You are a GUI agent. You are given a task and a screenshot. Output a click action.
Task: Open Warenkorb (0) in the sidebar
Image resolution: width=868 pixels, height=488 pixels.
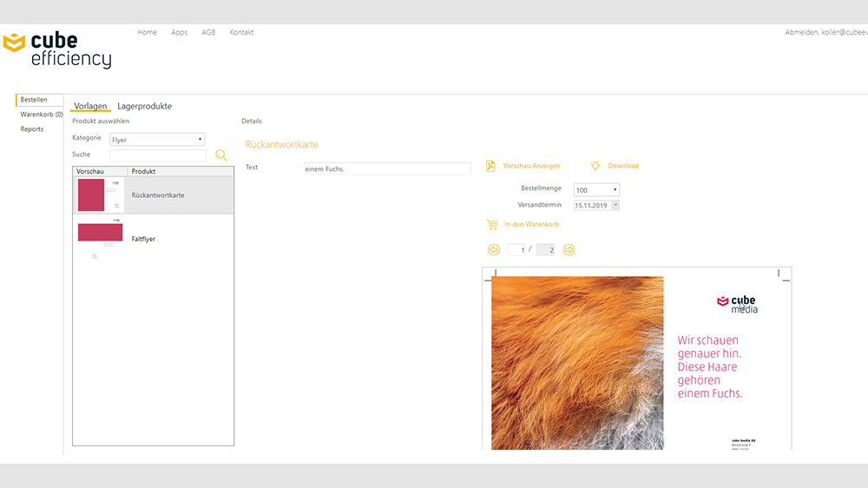pos(42,114)
